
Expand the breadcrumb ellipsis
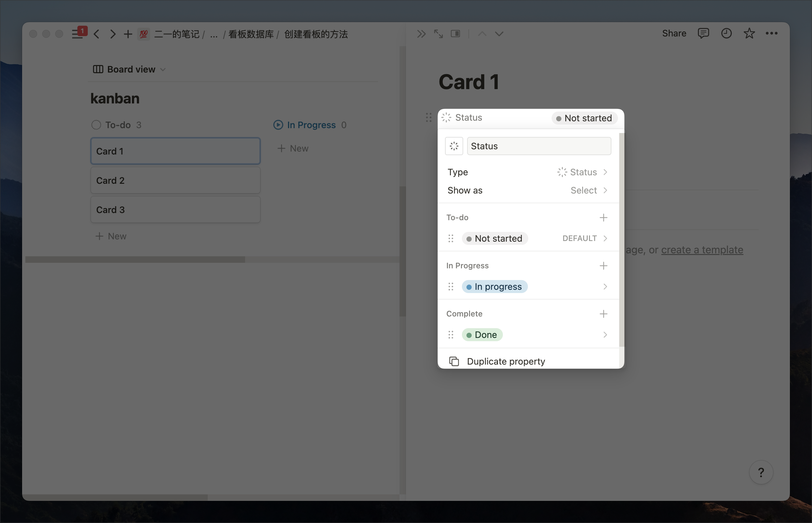coord(214,34)
